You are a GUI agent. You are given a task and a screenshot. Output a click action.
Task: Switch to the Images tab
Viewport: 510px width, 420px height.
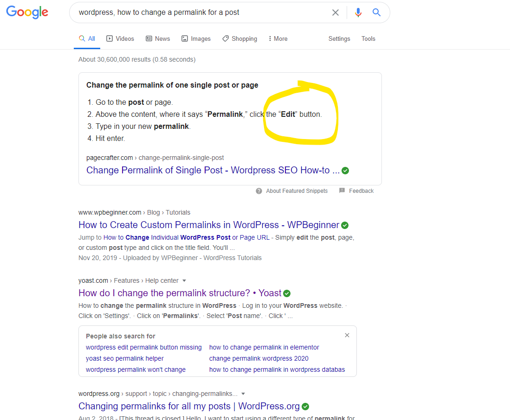[x=196, y=39]
